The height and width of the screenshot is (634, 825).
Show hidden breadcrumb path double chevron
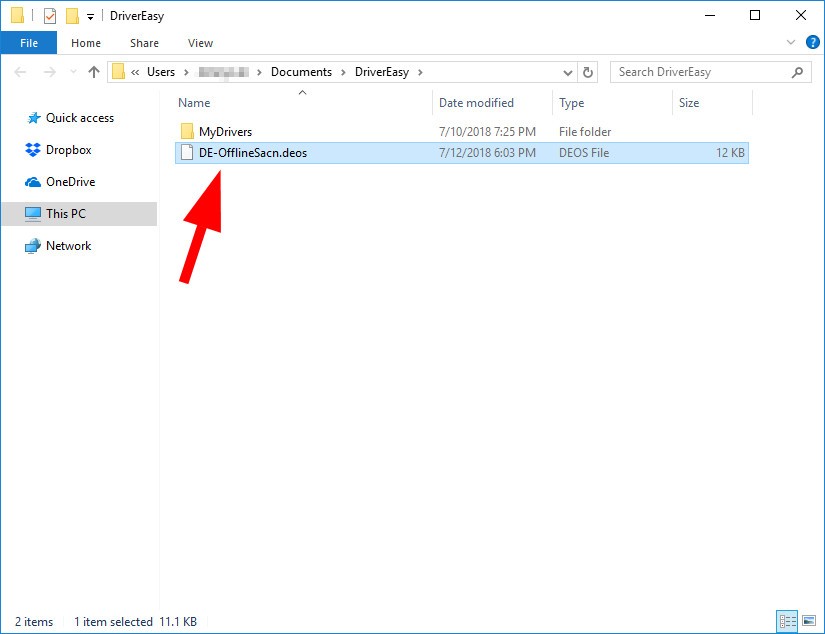coord(135,73)
